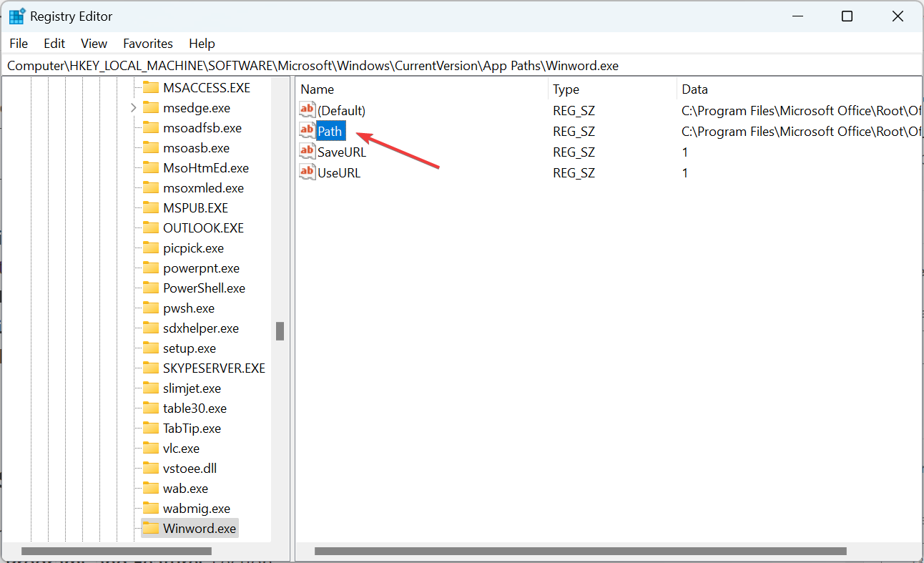Click the (Default) string value icon

pos(307,110)
